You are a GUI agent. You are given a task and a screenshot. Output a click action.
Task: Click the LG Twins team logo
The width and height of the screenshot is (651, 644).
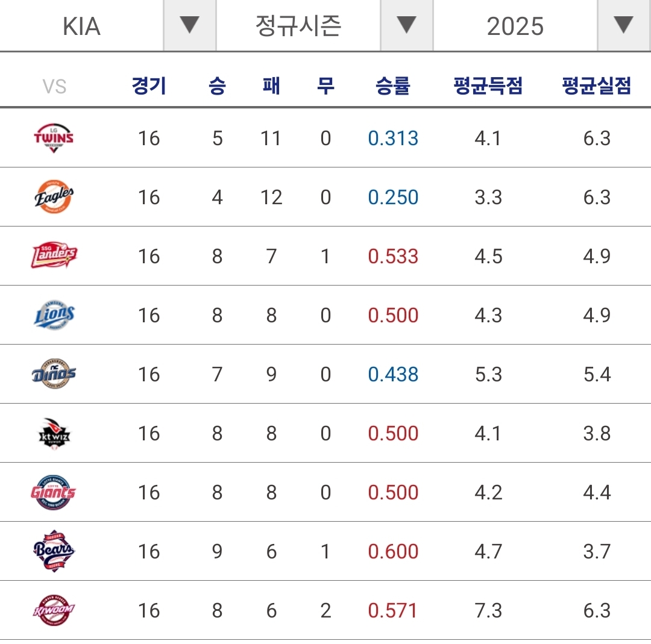click(x=54, y=138)
